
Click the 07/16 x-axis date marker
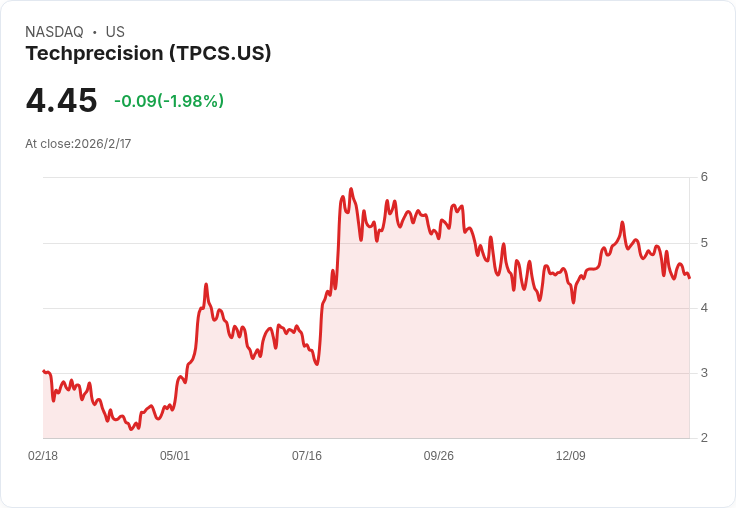coord(307,456)
